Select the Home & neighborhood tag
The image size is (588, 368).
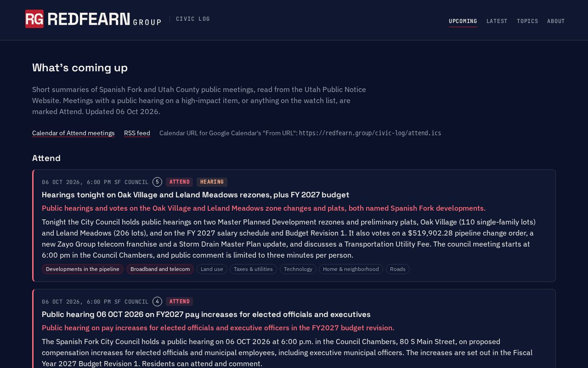351,269
